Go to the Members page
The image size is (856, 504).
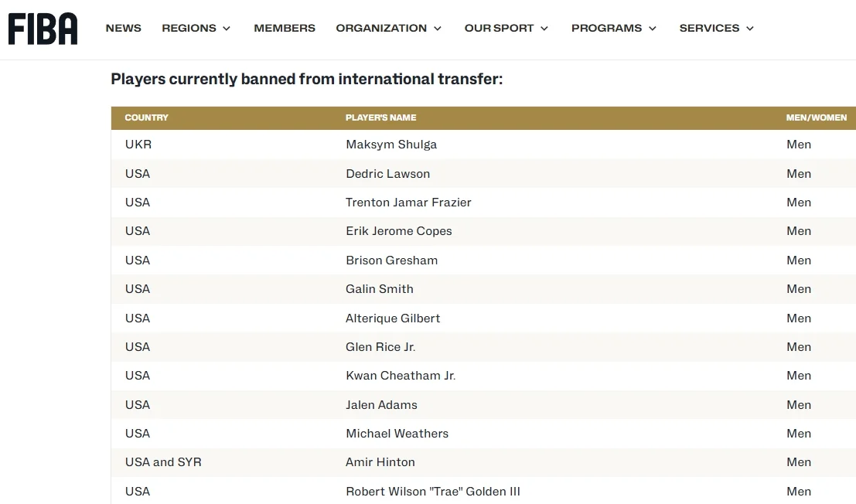[285, 28]
